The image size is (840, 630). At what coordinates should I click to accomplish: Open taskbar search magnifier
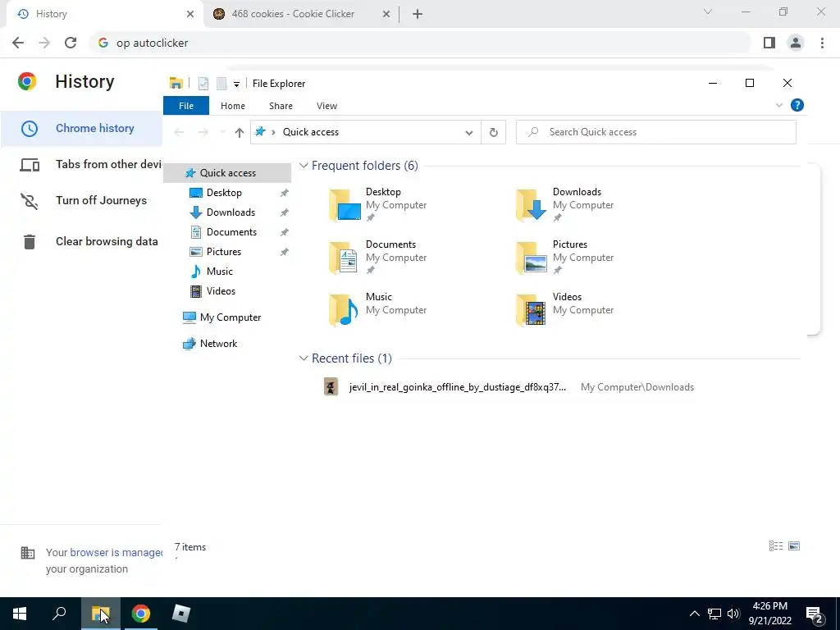[59, 614]
